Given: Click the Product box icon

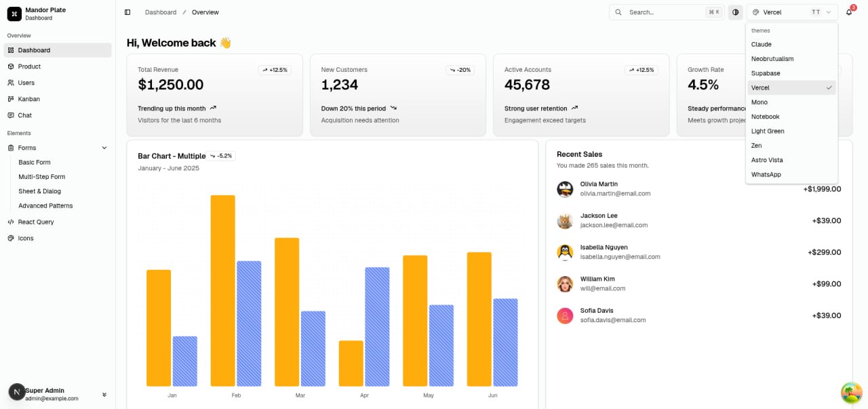Looking at the screenshot, I should click(11, 66).
